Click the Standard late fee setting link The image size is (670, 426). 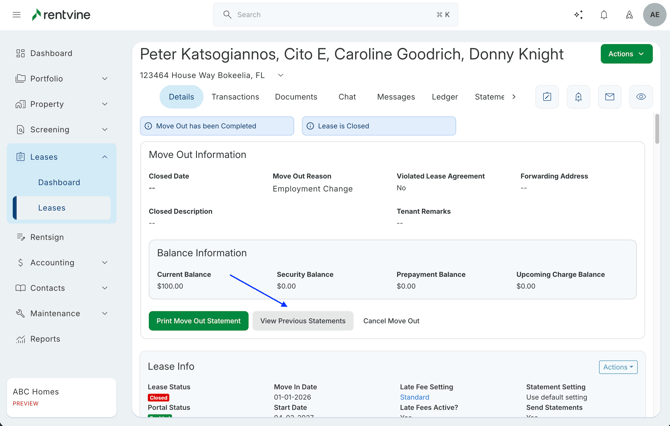pyautogui.click(x=414, y=397)
